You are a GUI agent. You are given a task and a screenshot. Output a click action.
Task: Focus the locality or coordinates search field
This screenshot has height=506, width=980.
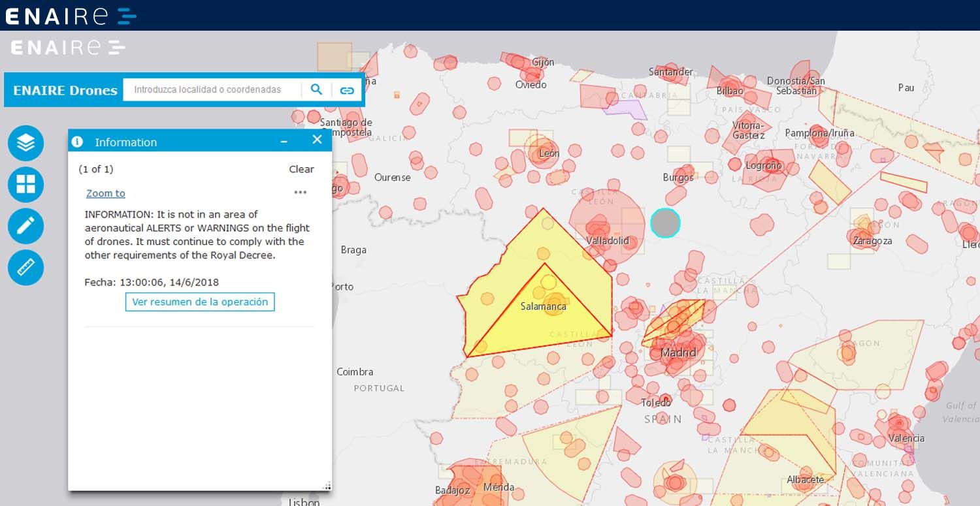(212, 89)
